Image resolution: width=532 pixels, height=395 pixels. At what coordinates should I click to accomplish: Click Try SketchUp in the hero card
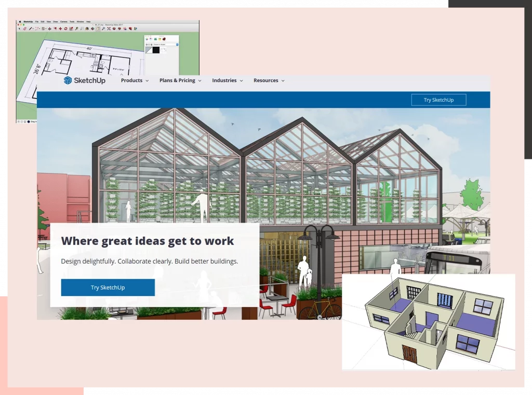(x=108, y=287)
